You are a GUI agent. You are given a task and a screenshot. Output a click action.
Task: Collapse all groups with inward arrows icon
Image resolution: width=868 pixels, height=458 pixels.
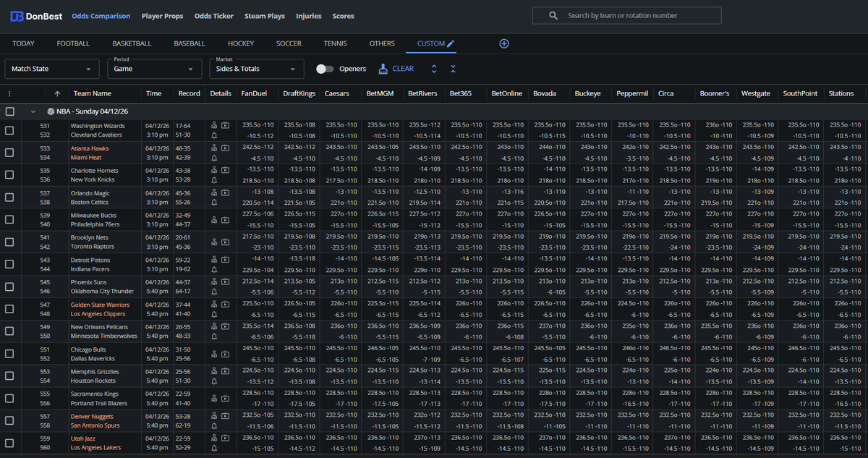pos(453,69)
